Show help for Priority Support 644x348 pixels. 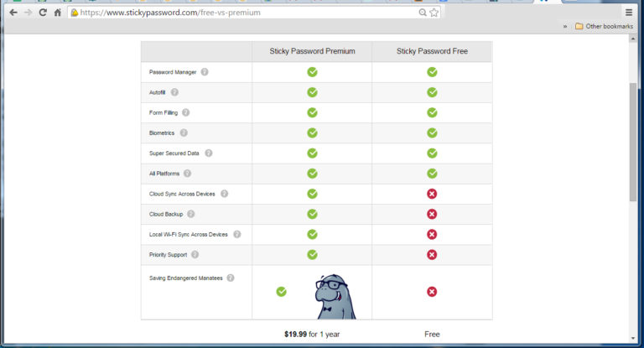[x=195, y=254]
